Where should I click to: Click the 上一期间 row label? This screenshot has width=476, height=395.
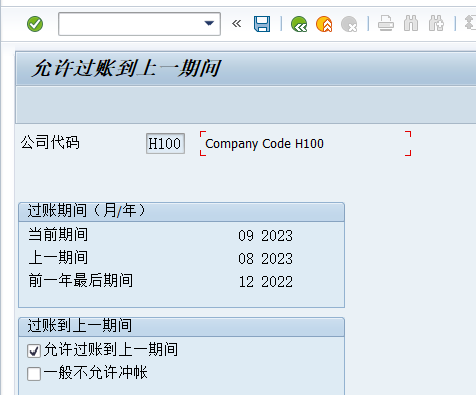tap(58, 257)
